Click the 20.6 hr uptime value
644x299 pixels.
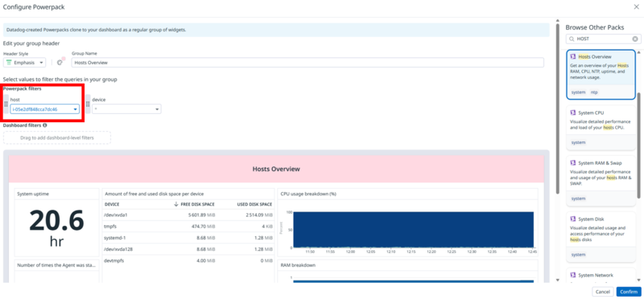pos(56,227)
